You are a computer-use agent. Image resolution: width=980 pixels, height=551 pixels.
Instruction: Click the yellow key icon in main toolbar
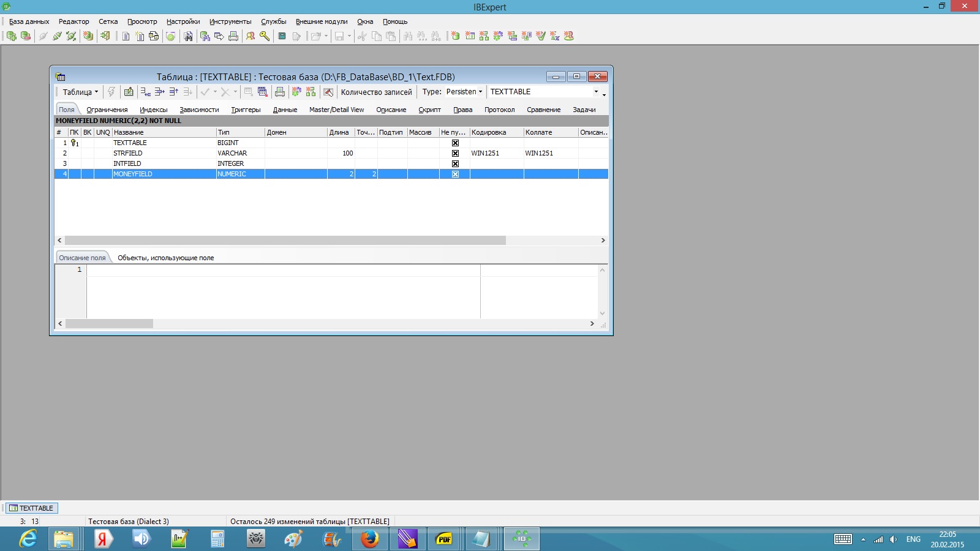pyautogui.click(x=265, y=36)
